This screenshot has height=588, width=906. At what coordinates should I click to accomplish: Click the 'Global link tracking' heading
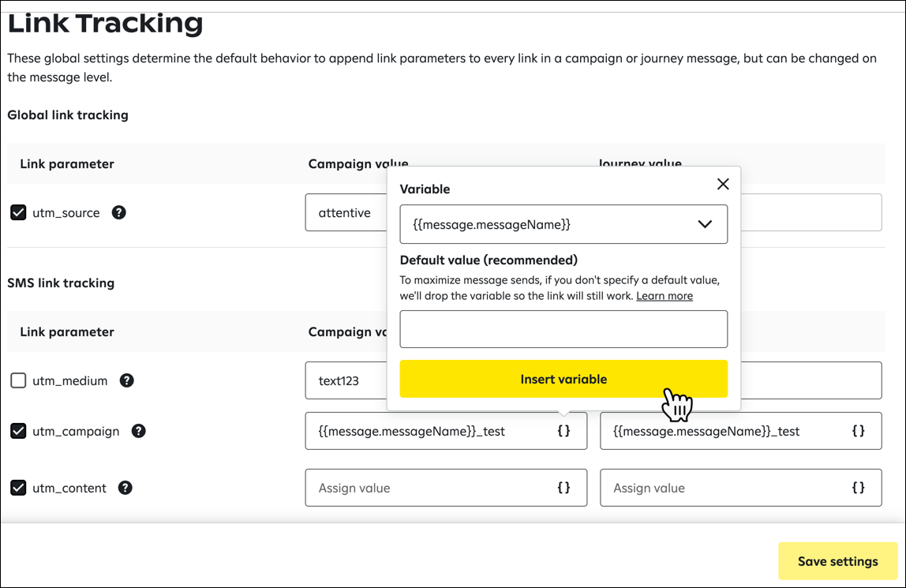[68, 115]
